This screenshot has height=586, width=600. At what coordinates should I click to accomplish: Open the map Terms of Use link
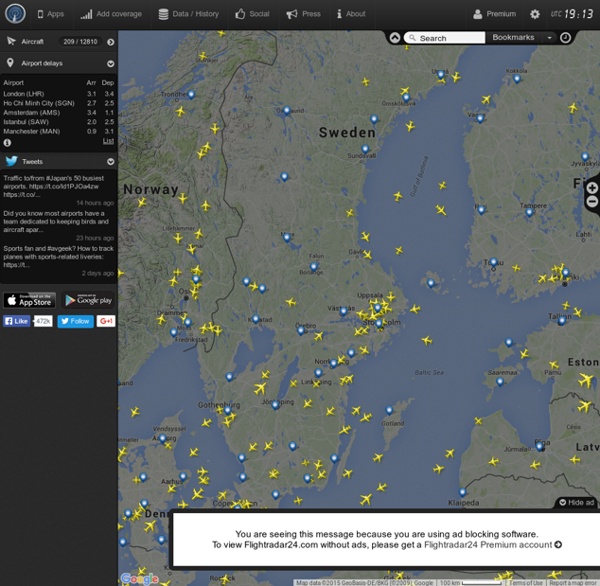(x=525, y=583)
